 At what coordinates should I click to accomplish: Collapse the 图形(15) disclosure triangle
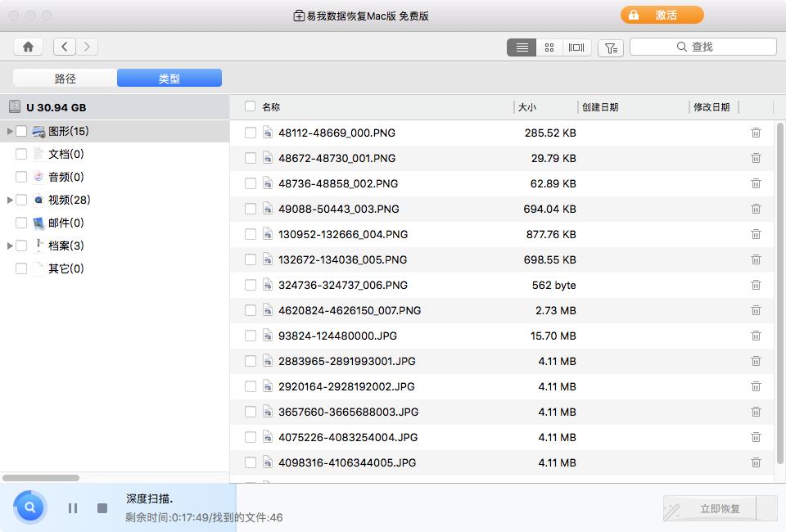click(x=8, y=131)
